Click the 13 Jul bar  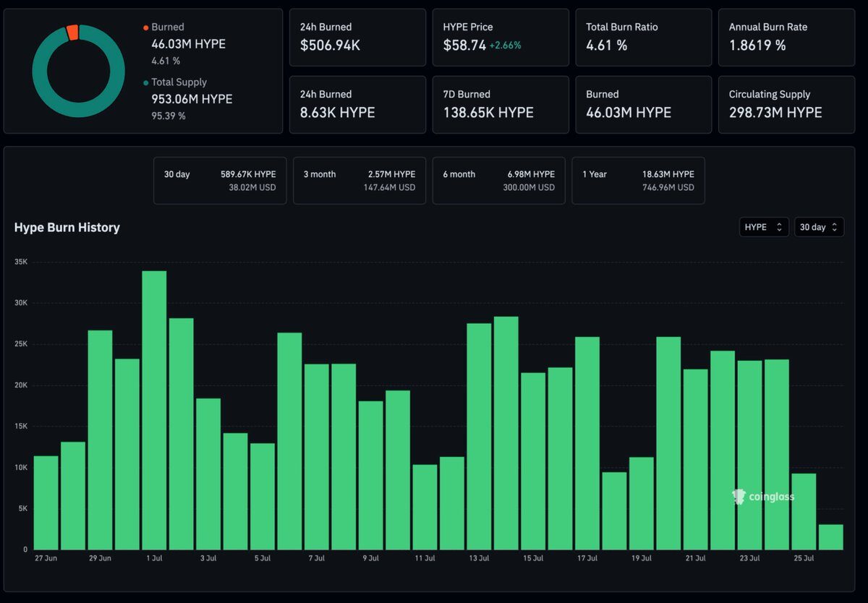[x=480, y=436]
